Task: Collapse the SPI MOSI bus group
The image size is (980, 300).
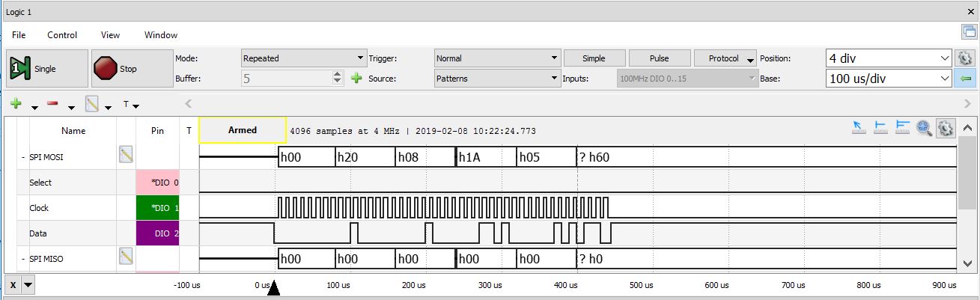Action: (22, 157)
